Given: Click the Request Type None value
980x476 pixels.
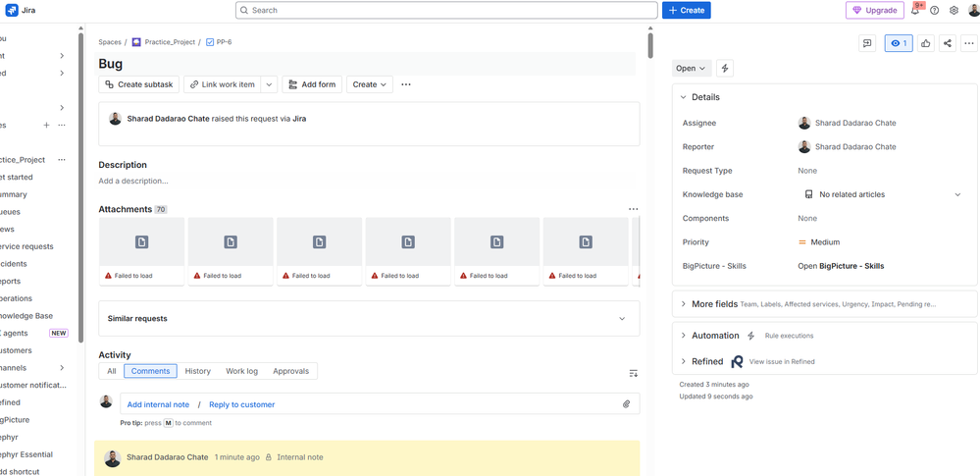Looking at the screenshot, I should tap(807, 171).
